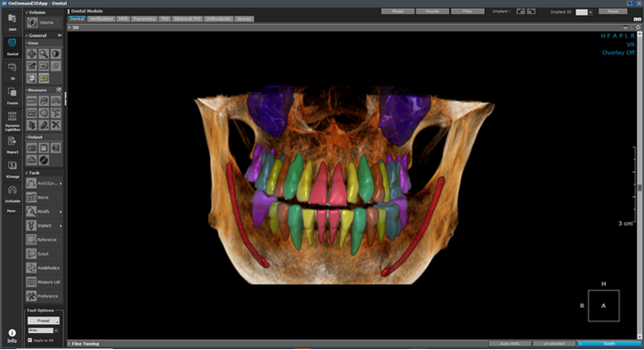Toggle the Apply to All checkbox

(29, 340)
